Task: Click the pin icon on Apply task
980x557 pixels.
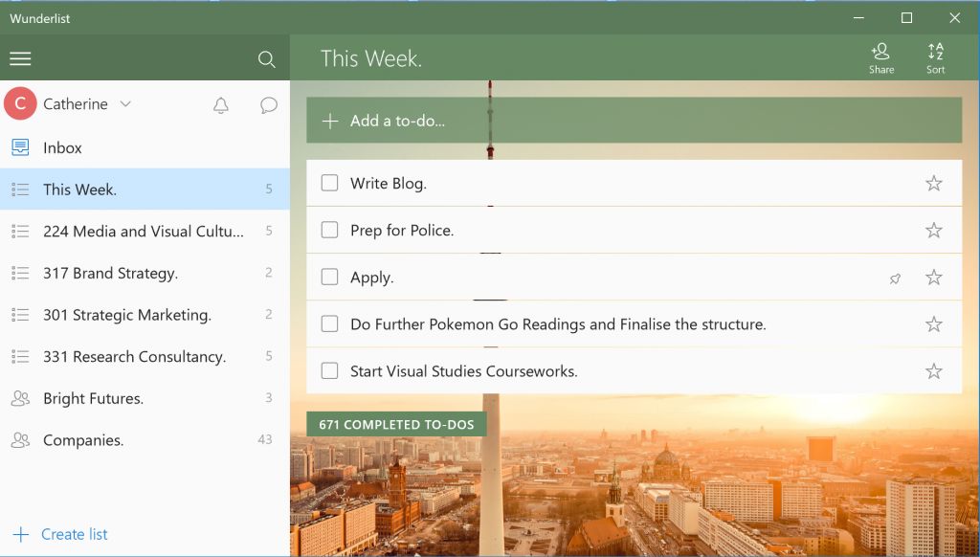Action: tap(895, 278)
